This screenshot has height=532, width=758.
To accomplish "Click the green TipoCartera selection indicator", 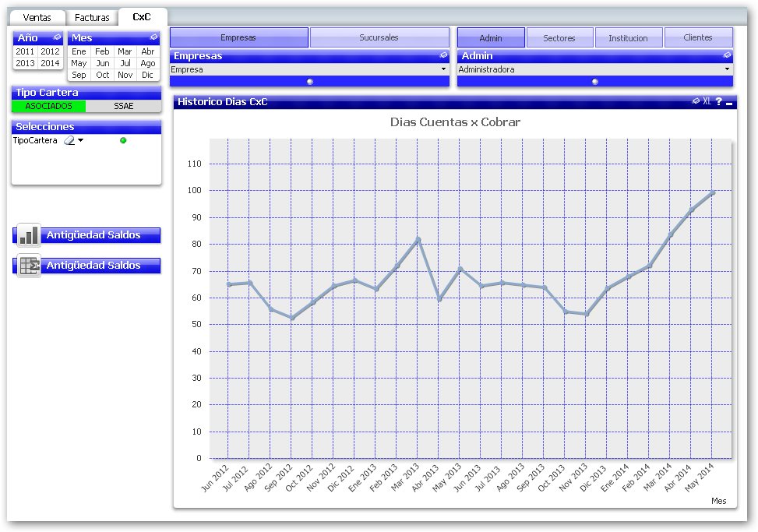I will 123,141.
